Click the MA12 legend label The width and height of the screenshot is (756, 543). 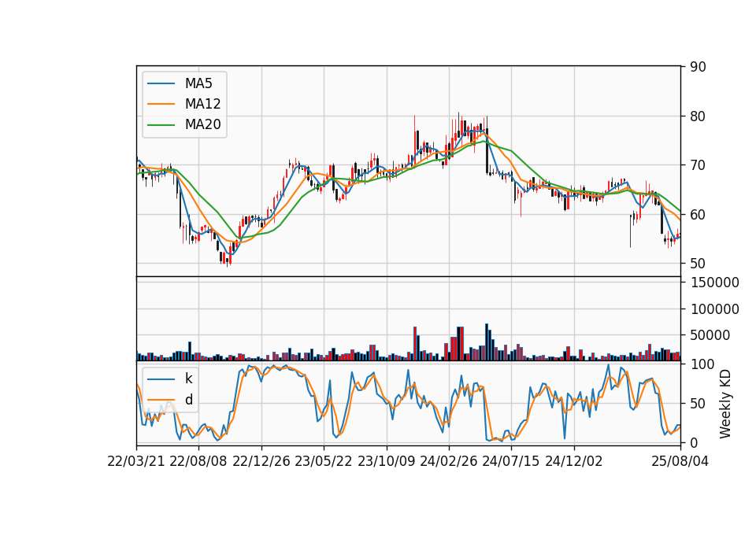[202, 104]
